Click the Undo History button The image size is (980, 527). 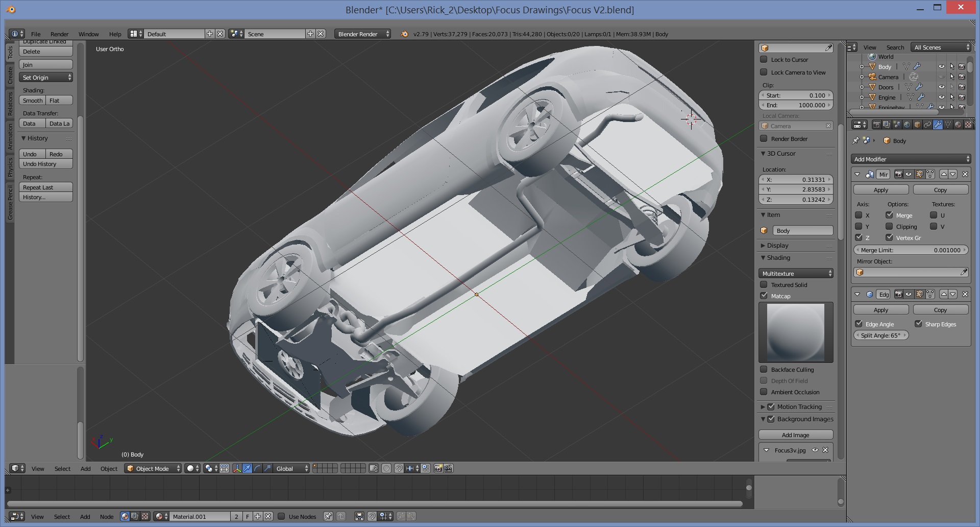(46, 164)
